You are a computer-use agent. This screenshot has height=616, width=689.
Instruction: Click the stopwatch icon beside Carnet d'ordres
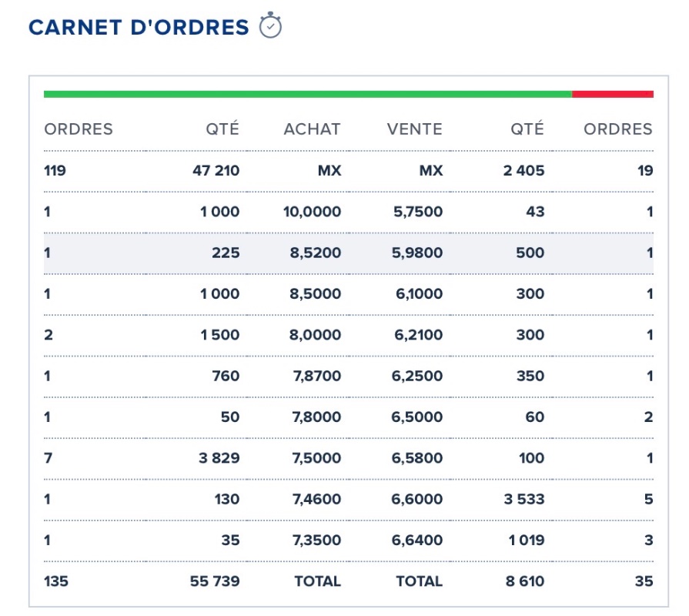271,26
